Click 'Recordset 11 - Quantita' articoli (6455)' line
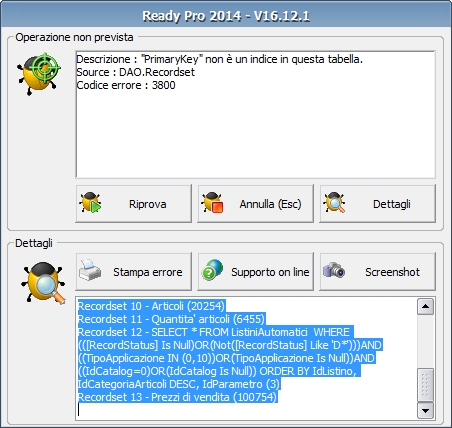Screen dimensions: 452x428 pos(171,319)
